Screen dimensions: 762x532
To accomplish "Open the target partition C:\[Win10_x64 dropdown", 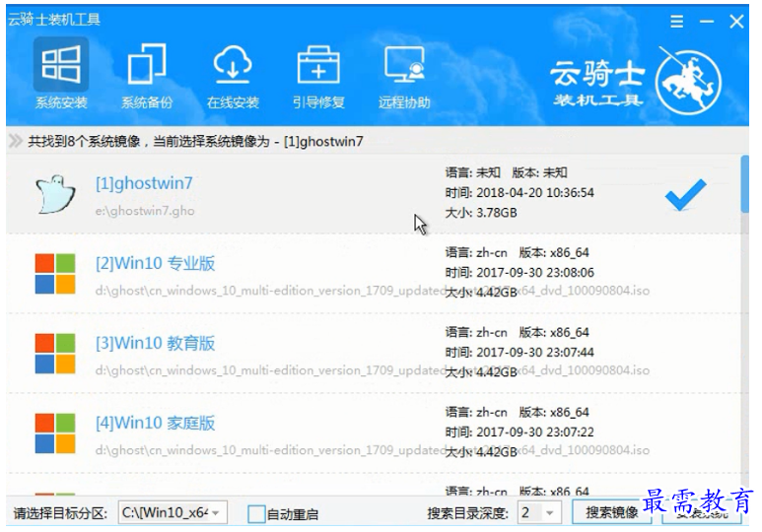I will coord(173,512).
